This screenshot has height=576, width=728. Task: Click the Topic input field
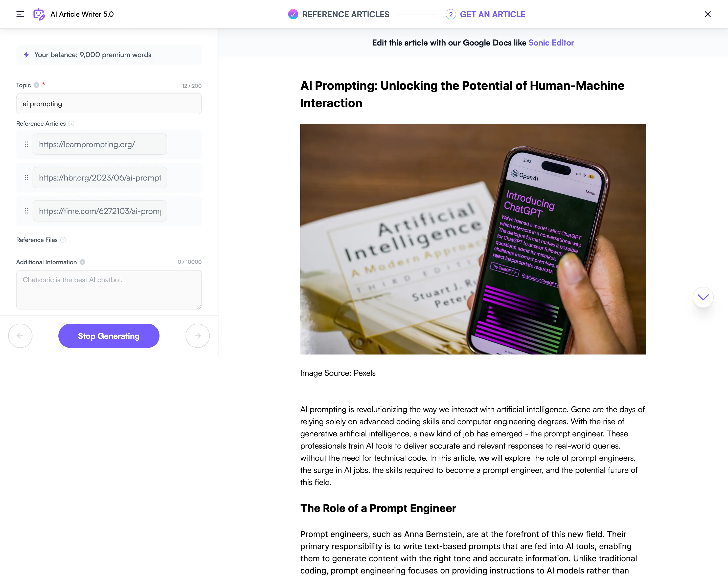pos(109,104)
